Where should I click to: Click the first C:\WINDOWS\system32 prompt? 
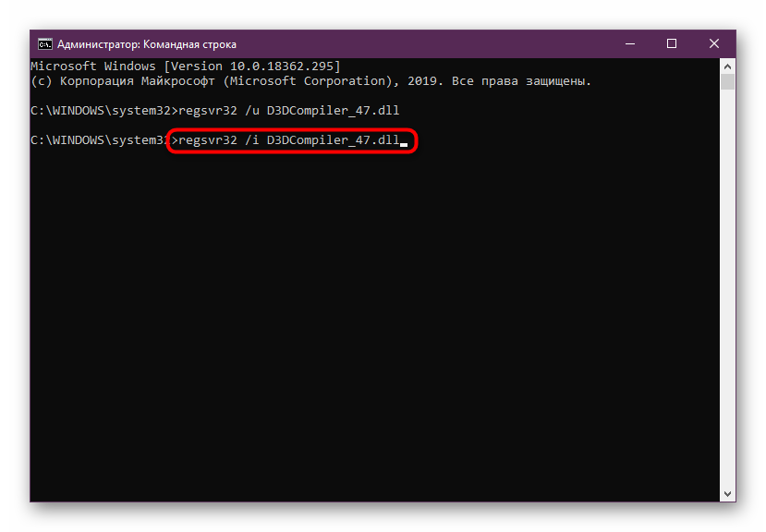(100, 111)
